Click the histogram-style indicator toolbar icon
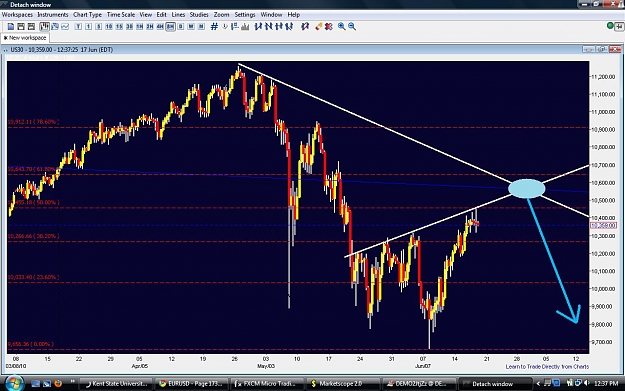This screenshot has height=391, width=625. pos(245,27)
